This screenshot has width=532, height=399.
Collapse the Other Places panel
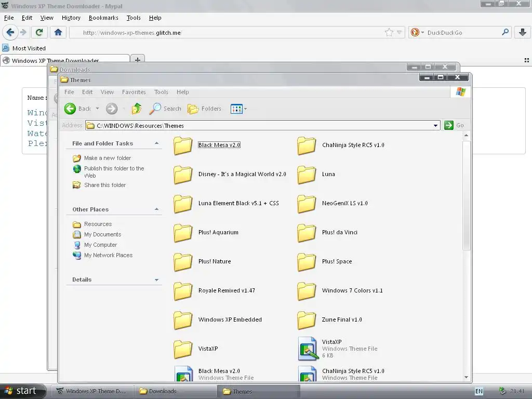tap(156, 209)
